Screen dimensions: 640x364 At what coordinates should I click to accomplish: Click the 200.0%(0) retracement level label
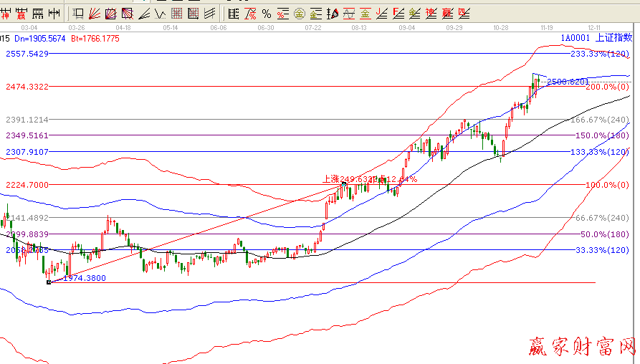[x=602, y=87]
